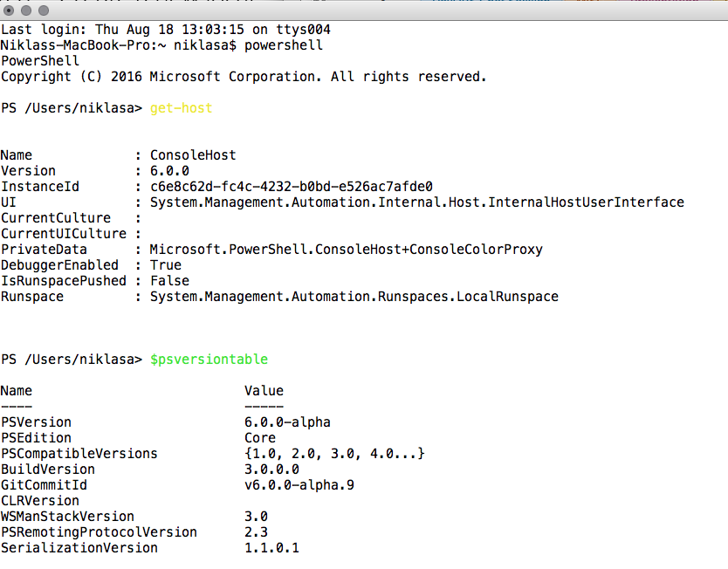Viewport: 728px width, 569px height.
Task: Click the 'IsRunspacePushed' property label
Action: pos(64,281)
